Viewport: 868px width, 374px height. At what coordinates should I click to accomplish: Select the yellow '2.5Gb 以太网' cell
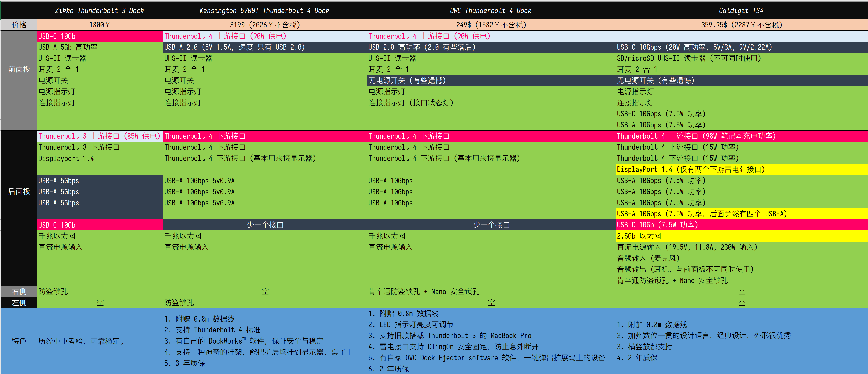coord(741,236)
